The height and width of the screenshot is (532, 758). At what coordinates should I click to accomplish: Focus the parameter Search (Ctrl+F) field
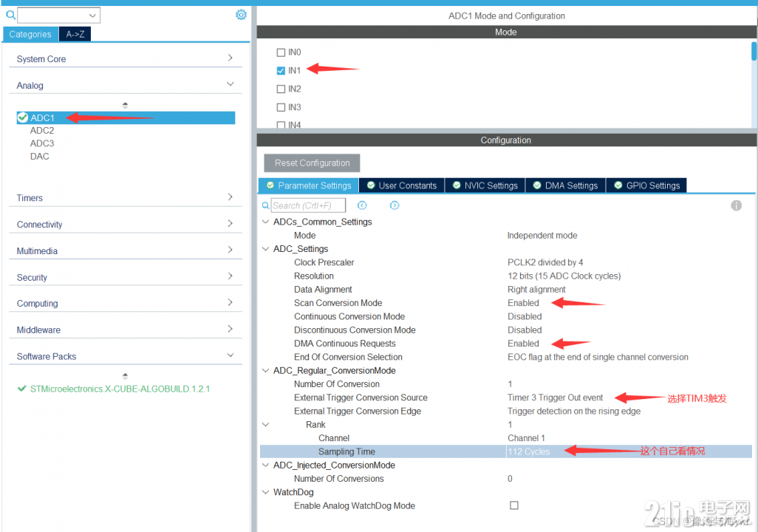(308, 205)
